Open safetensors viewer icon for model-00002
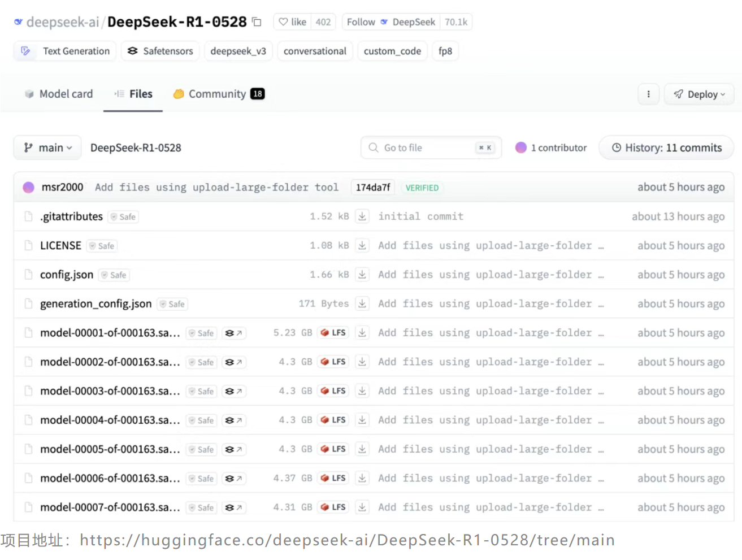The width and height of the screenshot is (742, 560). (233, 362)
